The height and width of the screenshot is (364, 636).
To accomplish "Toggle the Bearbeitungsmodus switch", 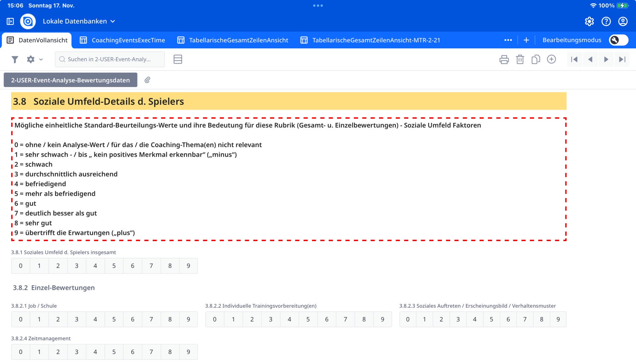I will pyautogui.click(x=618, y=40).
